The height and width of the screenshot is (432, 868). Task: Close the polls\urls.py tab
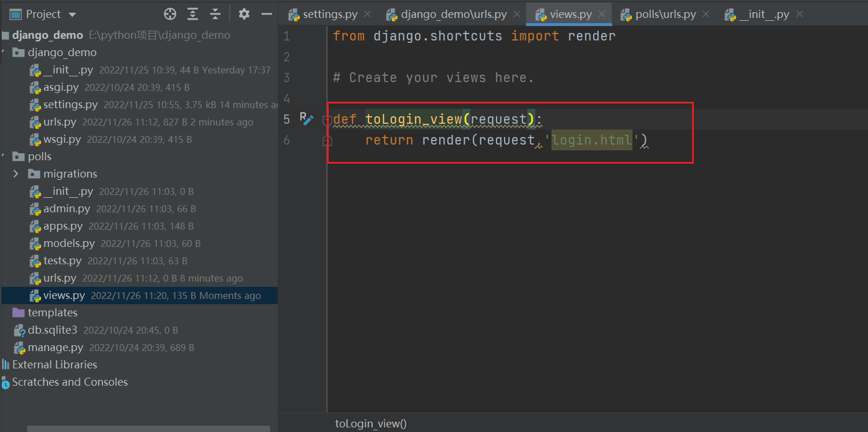705,14
